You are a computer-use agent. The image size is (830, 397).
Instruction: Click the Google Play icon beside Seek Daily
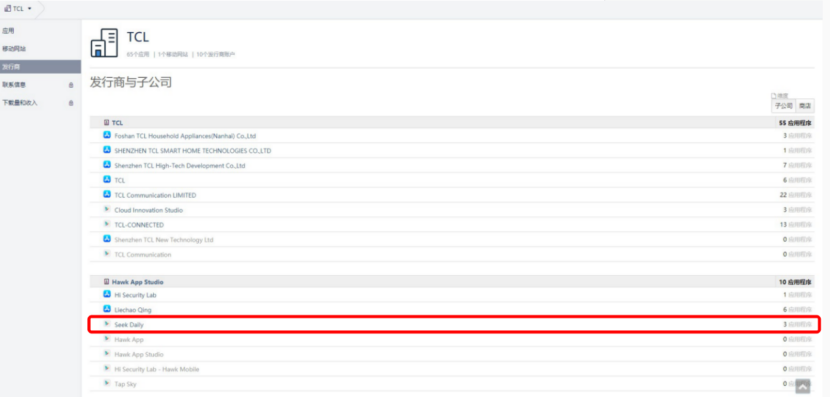point(107,324)
